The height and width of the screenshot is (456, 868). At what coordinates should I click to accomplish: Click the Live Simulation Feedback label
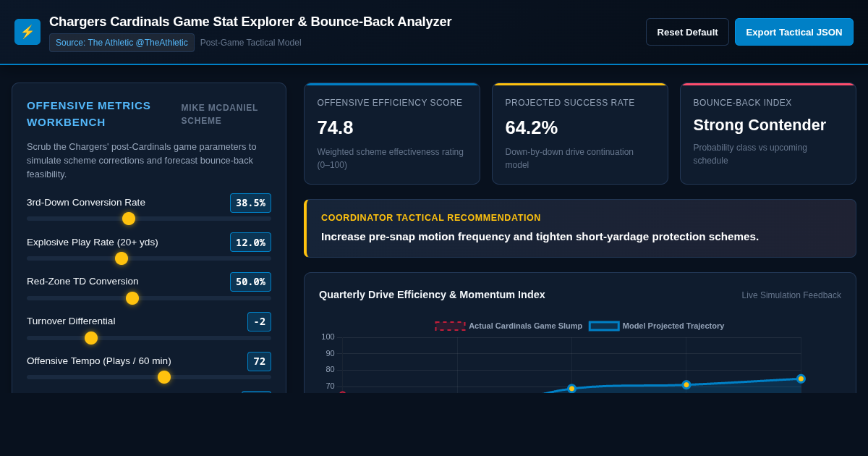[x=791, y=295]
